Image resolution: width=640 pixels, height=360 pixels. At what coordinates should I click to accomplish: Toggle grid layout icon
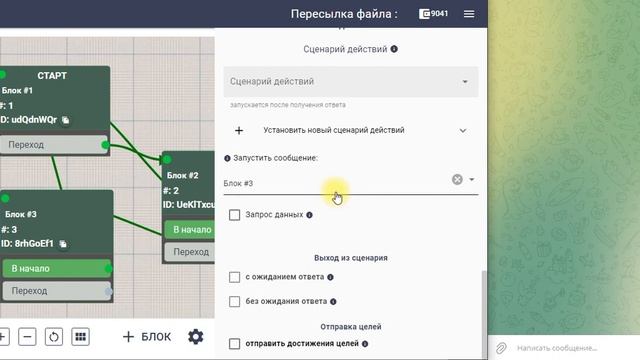[x=80, y=337]
